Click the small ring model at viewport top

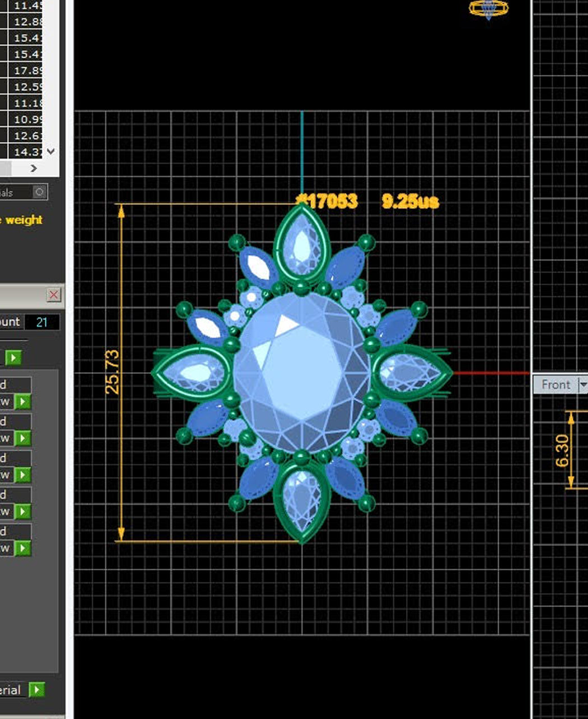(488, 8)
